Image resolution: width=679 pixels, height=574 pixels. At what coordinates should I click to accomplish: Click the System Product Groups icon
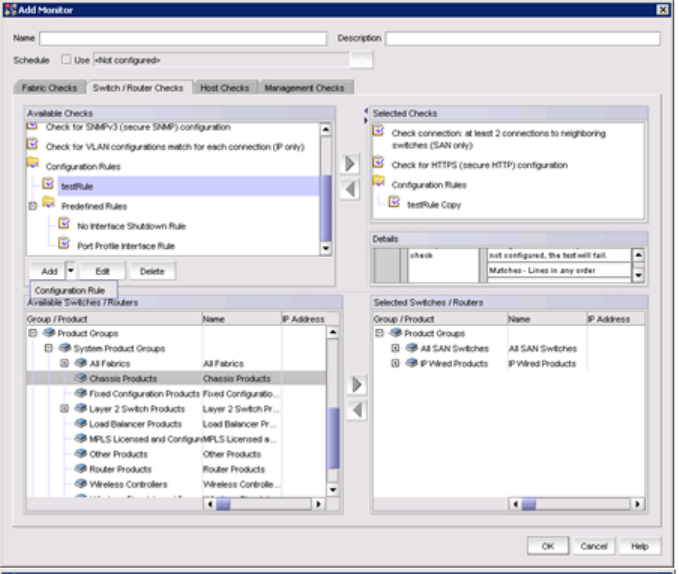(x=65, y=348)
